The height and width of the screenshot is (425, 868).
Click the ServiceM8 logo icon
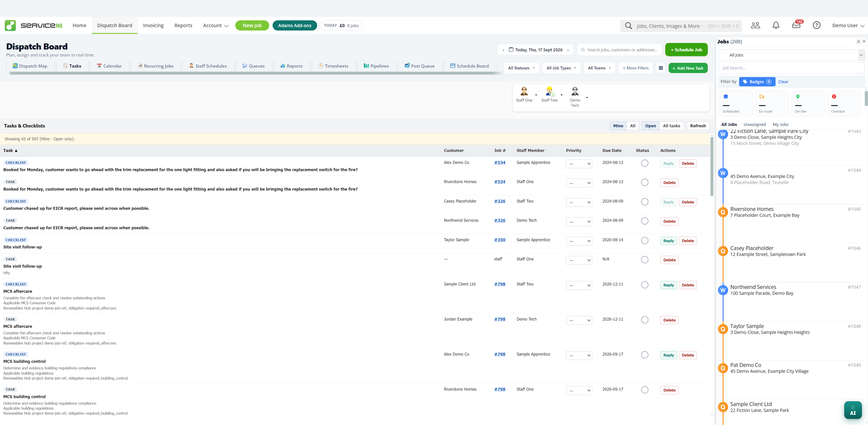(x=10, y=25)
